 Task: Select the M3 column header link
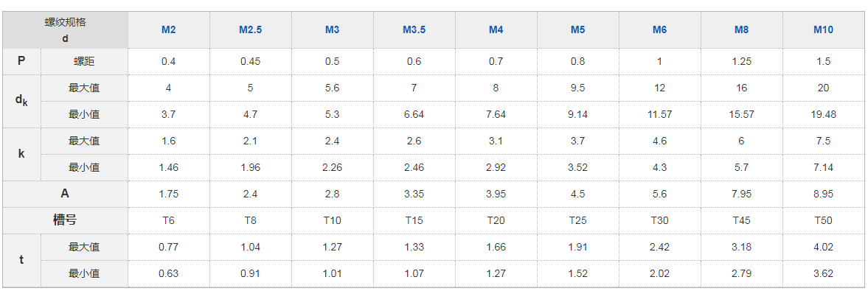tap(332, 30)
